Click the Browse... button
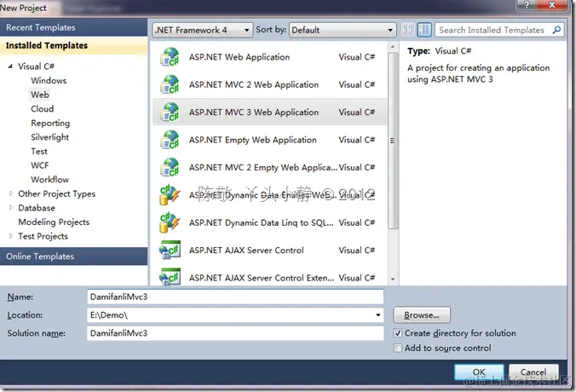 (422, 315)
